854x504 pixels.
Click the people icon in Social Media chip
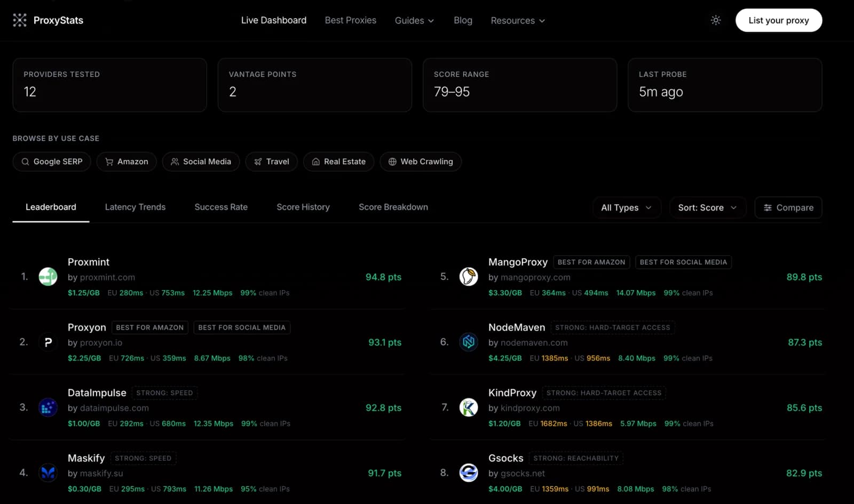(175, 162)
